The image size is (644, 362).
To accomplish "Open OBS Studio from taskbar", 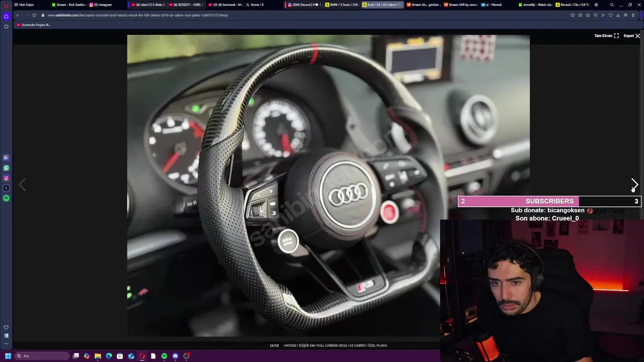I will (x=186, y=356).
